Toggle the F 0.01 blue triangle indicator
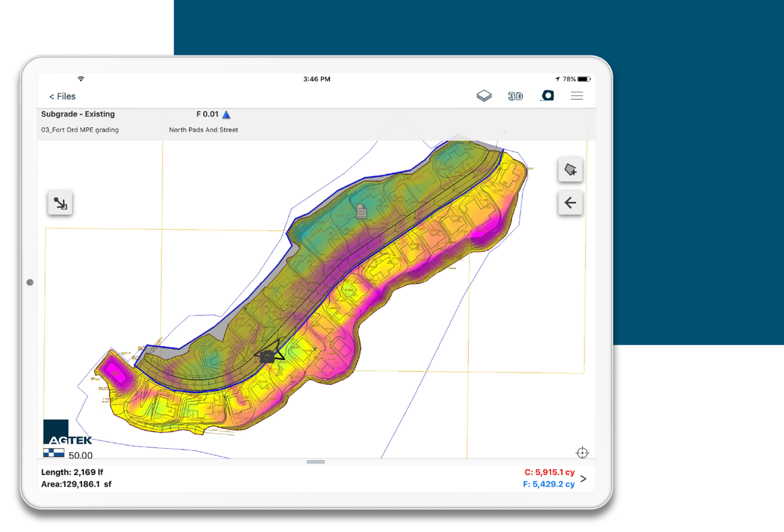This screenshot has height=532, width=784. click(226, 114)
